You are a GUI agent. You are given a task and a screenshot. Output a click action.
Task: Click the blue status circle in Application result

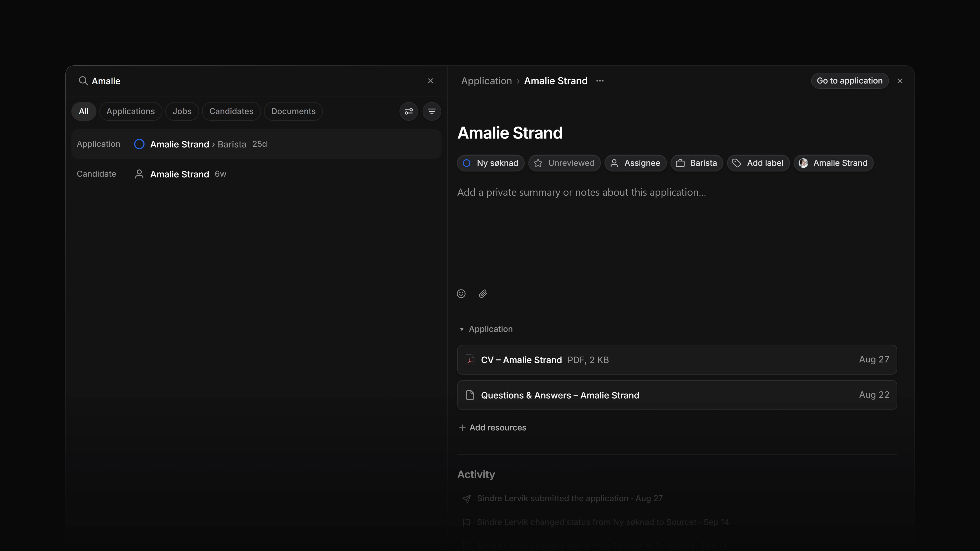[139, 144]
